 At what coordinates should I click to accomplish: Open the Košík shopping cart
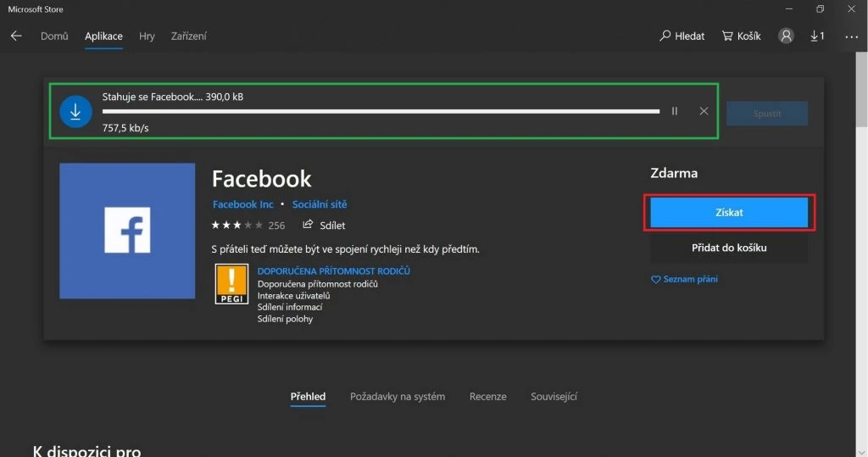tap(742, 36)
